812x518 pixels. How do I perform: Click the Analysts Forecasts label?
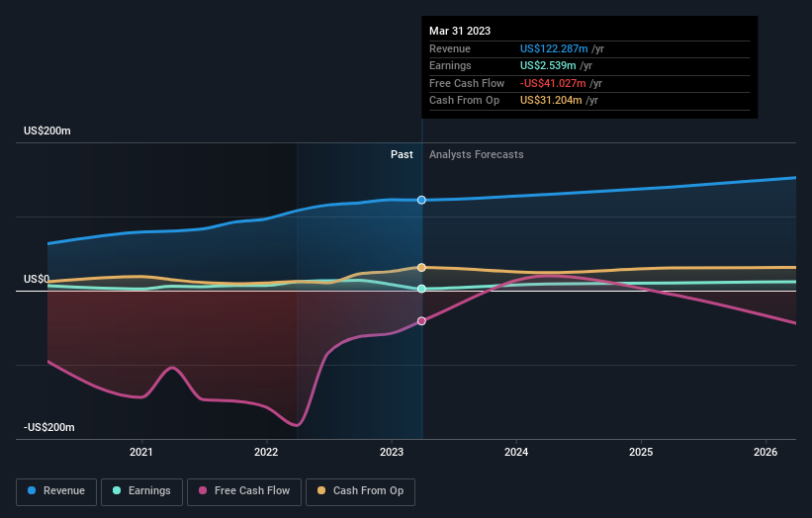coord(477,155)
